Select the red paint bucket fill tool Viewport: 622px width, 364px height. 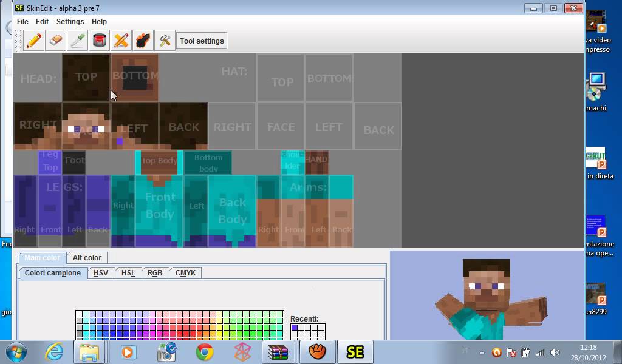tap(99, 41)
